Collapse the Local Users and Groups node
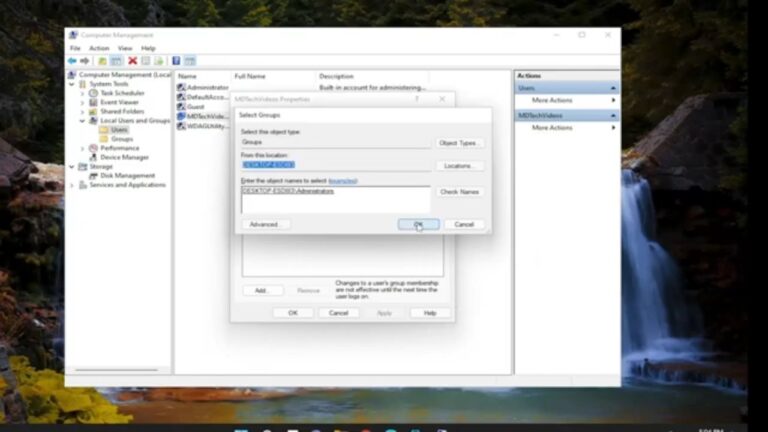This screenshot has width=768, height=432. (x=84, y=121)
